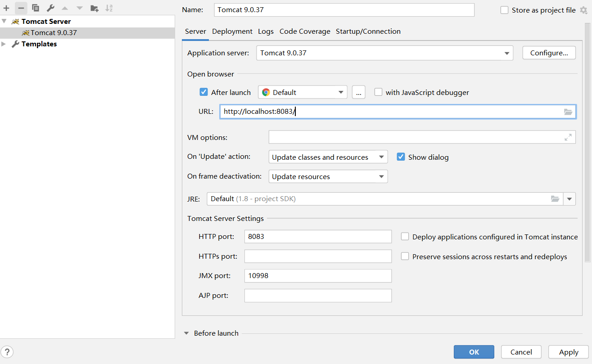
Task: Switch to Code Coverage tab
Action: 305,31
